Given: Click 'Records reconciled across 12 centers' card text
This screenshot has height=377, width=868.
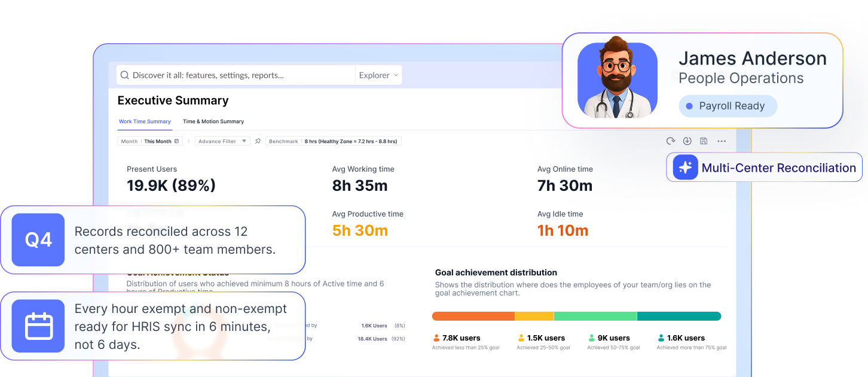Looking at the screenshot, I should [175, 241].
